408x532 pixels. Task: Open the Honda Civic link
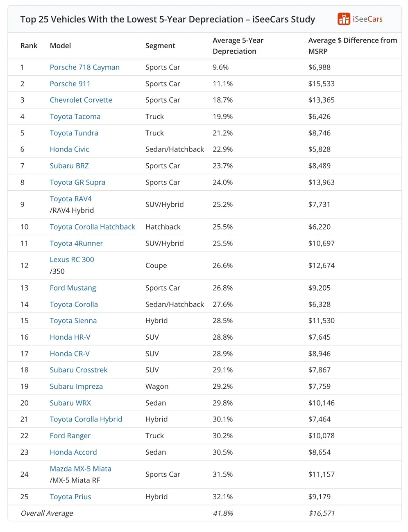pyautogui.click(x=70, y=149)
